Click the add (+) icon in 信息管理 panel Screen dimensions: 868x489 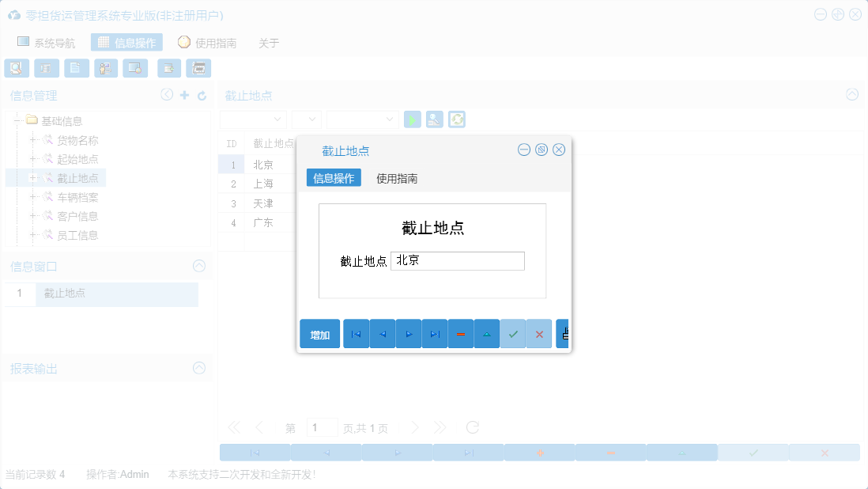[184, 94]
